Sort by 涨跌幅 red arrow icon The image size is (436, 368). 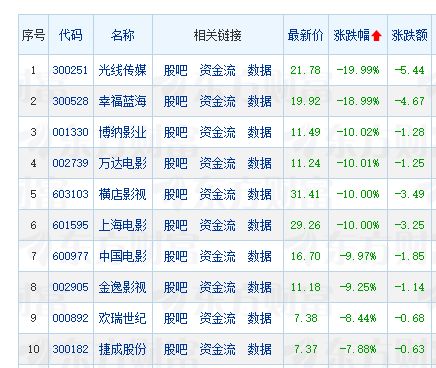(377, 35)
